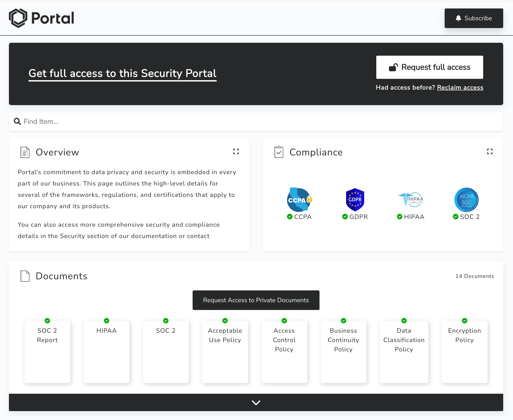The height and width of the screenshot is (420, 513).
Task: Follow the Reclaim access link
Action: [x=460, y=88]
